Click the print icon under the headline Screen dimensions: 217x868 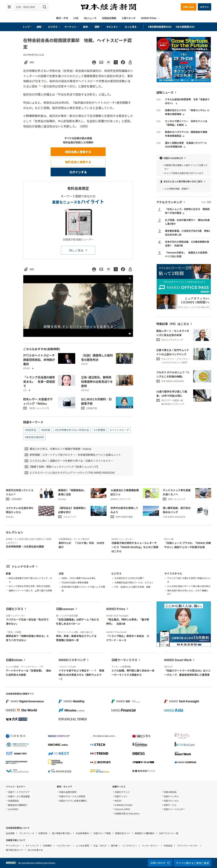(94, 62)
